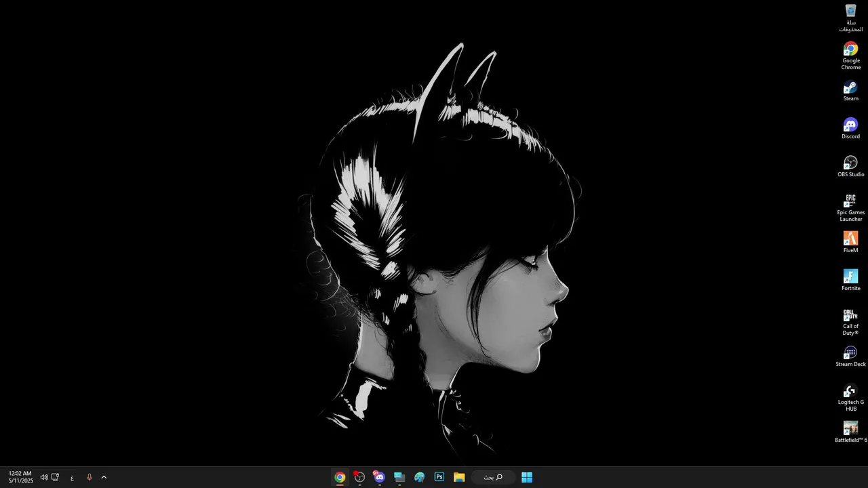The width and height of the screenshot is (868, 488).
Task: Select the Google Chrome desktop shortcut
Action: [x=850, y=56]
